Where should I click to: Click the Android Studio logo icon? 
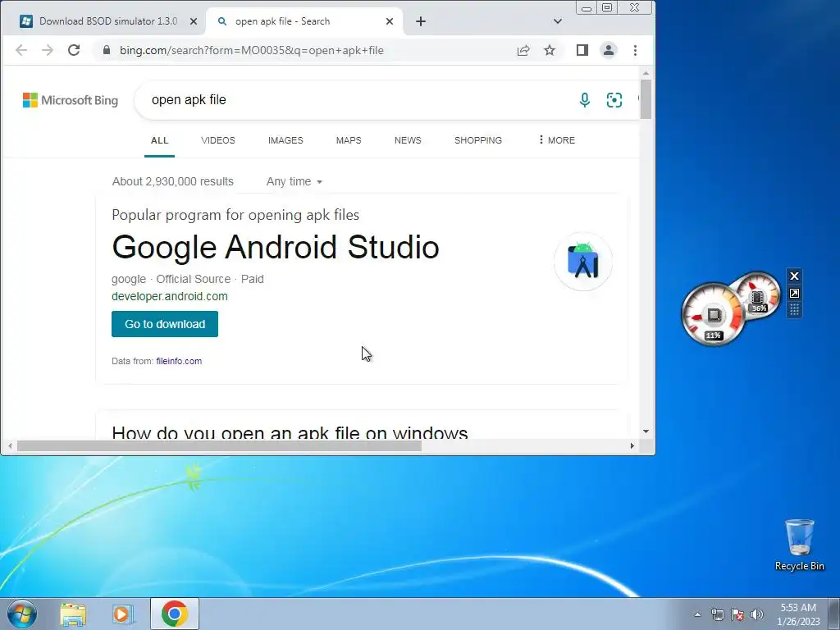pos(583,262)
